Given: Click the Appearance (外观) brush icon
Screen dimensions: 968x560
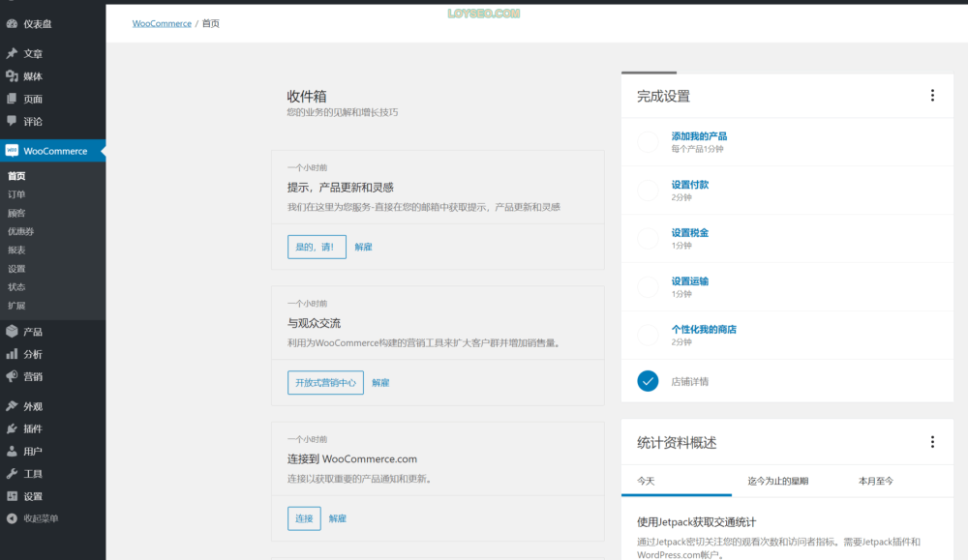Looking at the screenshot, I should (12, 406).
